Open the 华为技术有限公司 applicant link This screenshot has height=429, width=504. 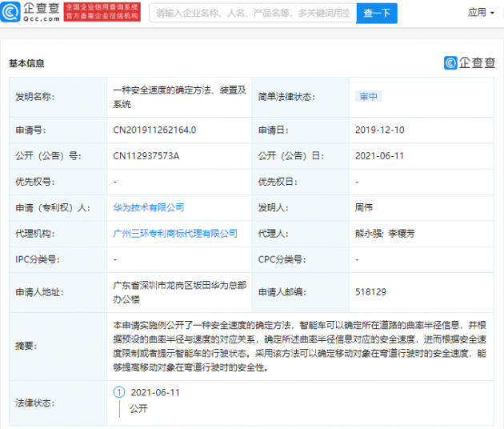click(149, 208)
